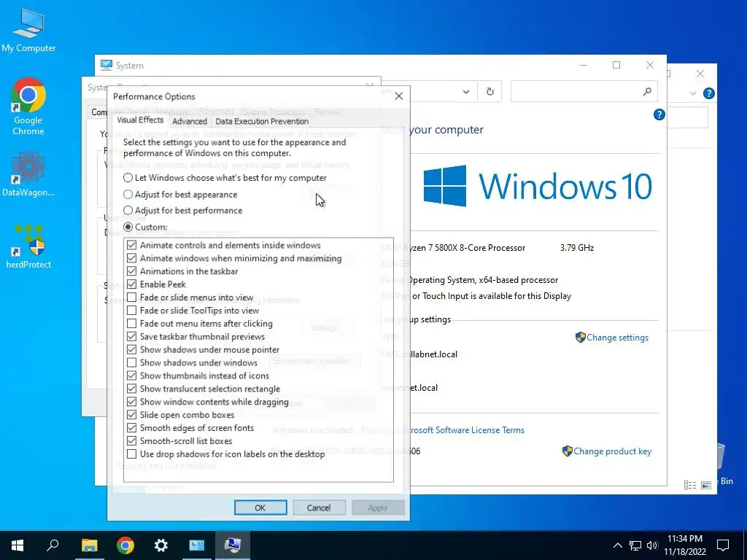Confirm with the OK button
Screen dimensions: 747x560
(x=260, y=507)
